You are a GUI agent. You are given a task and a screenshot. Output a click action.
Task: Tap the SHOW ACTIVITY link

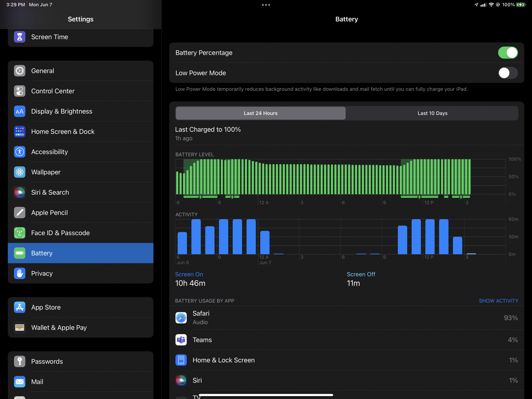point(498,301)
